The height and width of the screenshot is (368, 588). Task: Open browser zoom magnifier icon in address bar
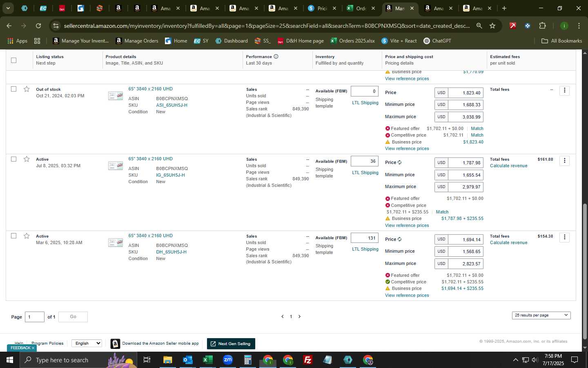(x=479, y=26)
